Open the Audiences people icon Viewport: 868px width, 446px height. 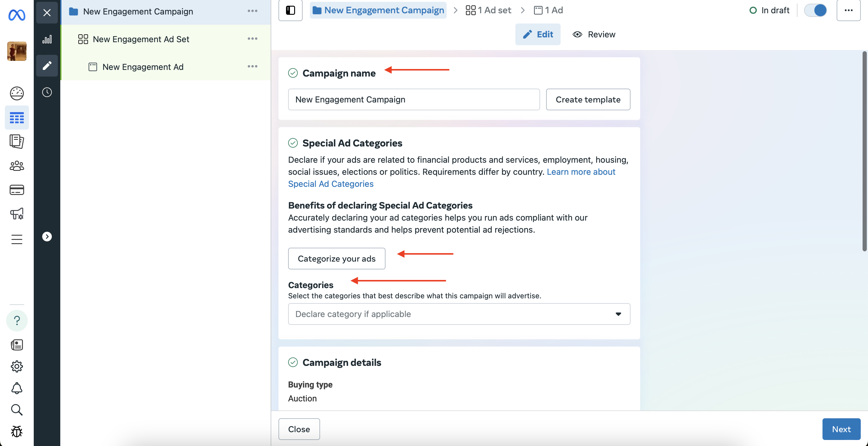point(17,166)
